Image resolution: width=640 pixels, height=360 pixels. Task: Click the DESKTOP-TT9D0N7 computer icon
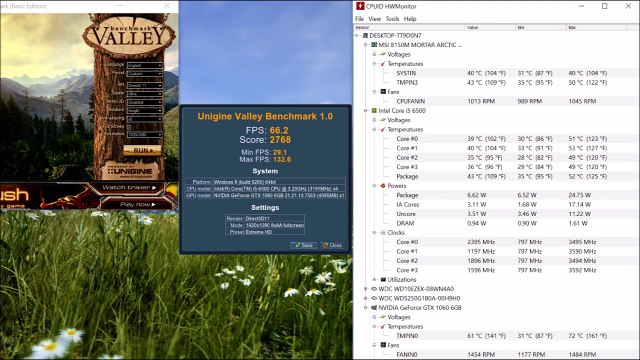coord(365,36)
